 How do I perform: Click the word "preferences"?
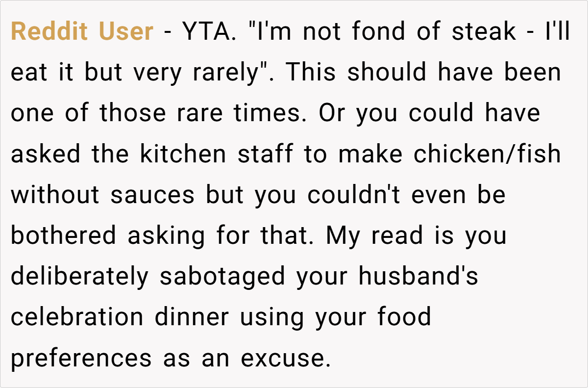(81, 358)
